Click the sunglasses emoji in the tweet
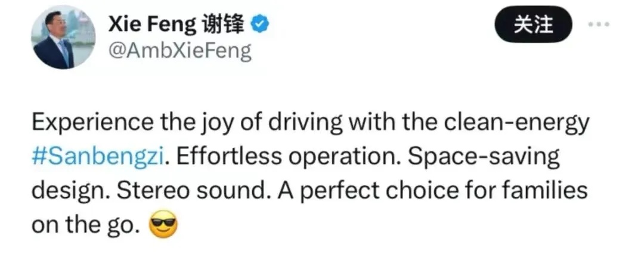Image resolution: width=644 pixels, height=260 pixels. (x=163, y=227)
